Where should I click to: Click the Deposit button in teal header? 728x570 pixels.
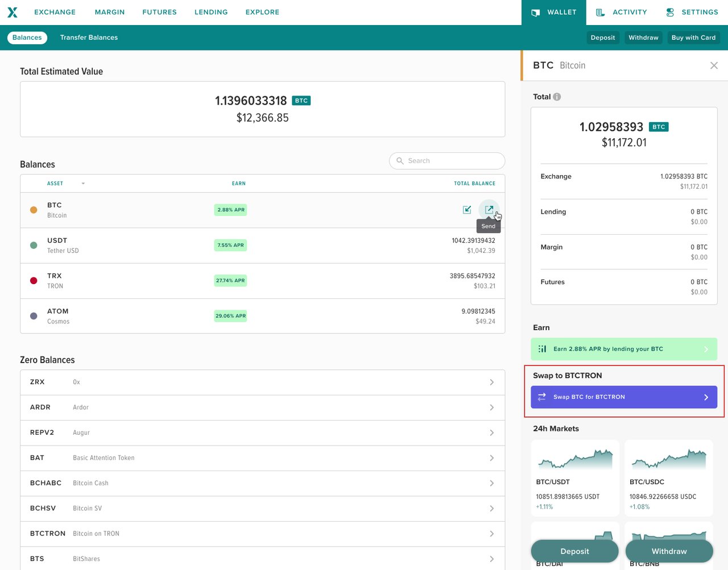tap(603, 38)
